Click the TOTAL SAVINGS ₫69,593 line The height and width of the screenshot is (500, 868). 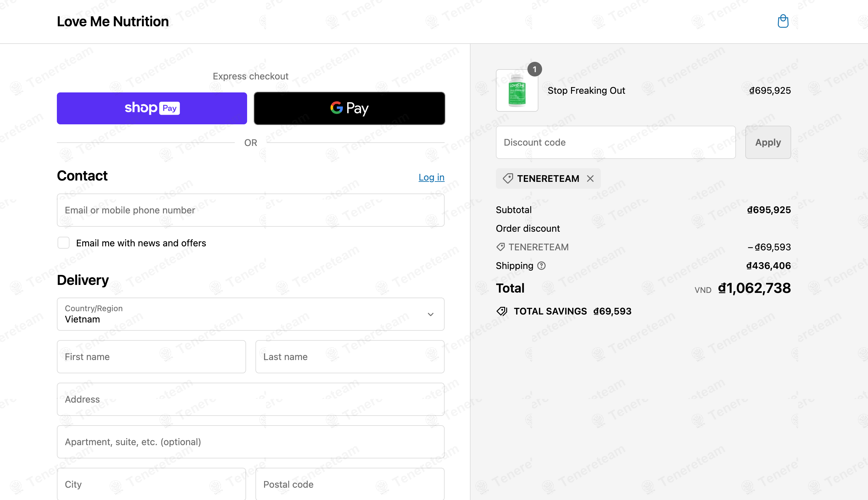[564, 312]
